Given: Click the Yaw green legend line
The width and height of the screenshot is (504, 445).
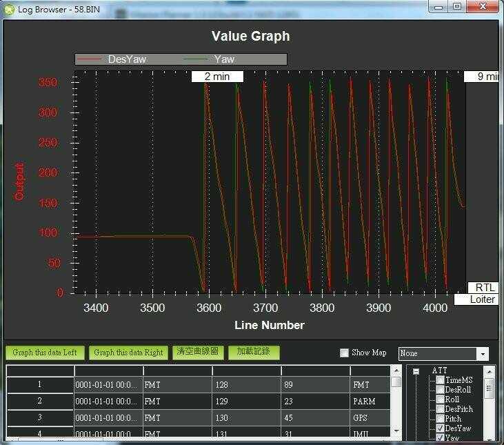Looking at the screenshot, I should (x=198, y=59).
